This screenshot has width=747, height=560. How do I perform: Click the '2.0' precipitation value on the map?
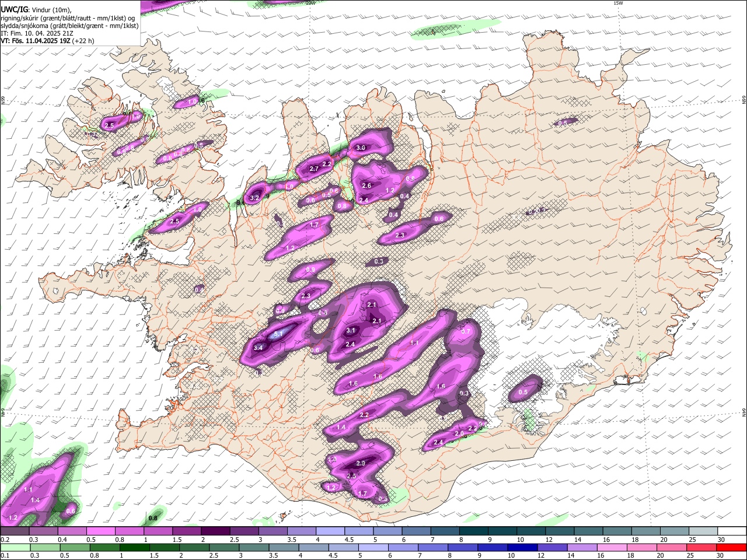459,433
